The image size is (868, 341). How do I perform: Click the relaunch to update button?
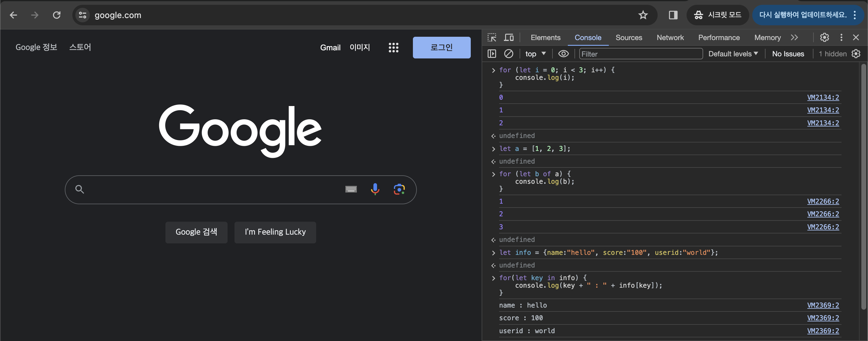click(x=802, y=15)
